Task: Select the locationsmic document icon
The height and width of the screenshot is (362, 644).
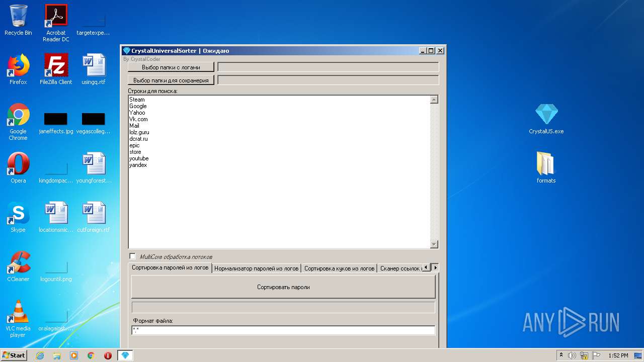Action: click(x=56, y=217)
